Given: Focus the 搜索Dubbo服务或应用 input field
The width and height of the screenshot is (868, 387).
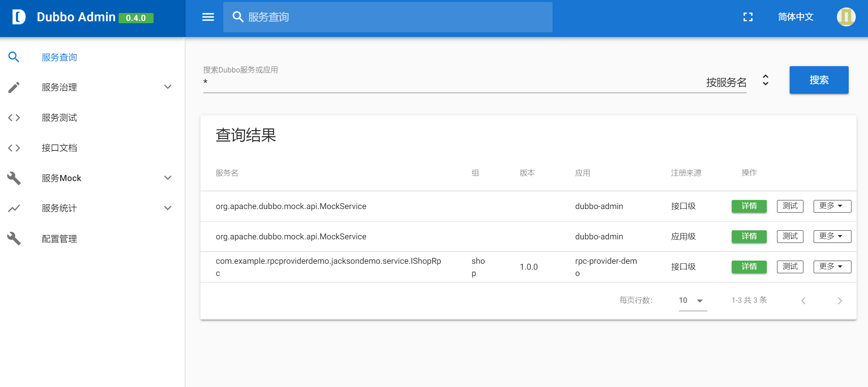Looking at the screenshot, I should tap(451, 82).
